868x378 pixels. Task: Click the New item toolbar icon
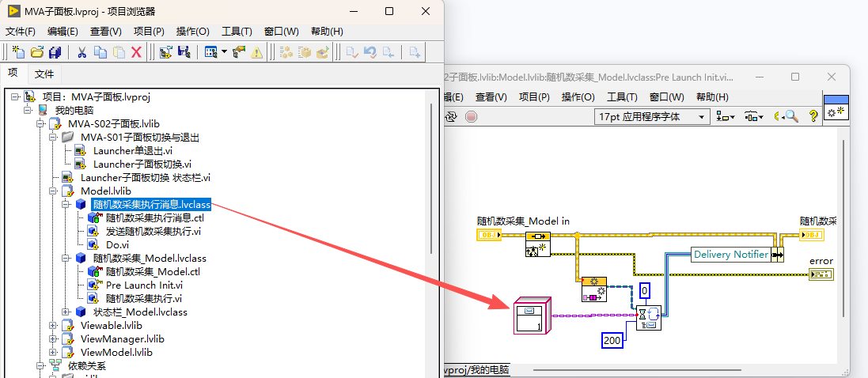pyautogui.click(x=19, y=52)
